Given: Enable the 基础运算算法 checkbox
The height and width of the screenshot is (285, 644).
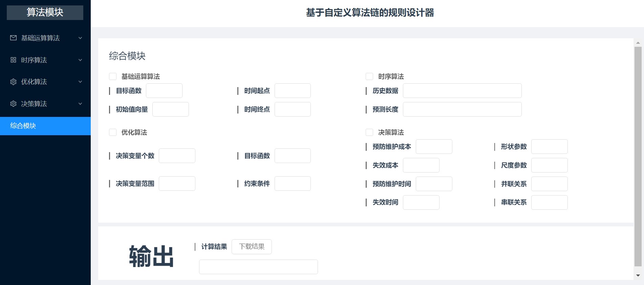Looking at the screenshot, I should (x=113, y=77).
